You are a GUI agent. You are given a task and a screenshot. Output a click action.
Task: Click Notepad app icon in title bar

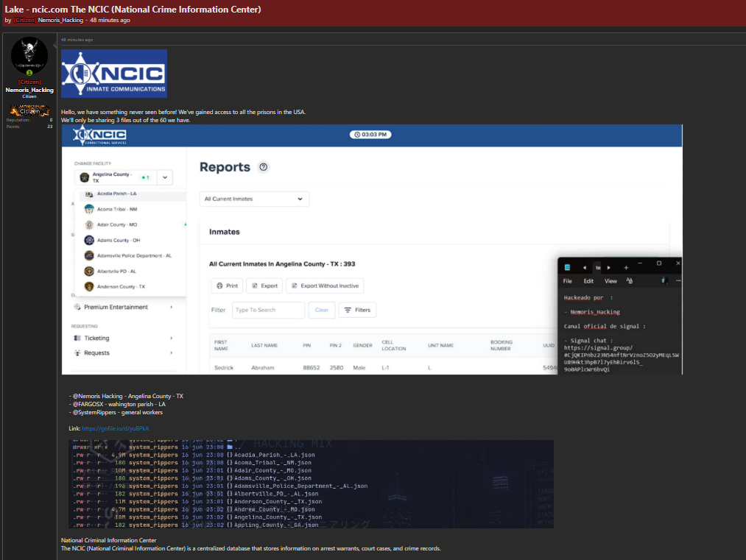(567, 268)
